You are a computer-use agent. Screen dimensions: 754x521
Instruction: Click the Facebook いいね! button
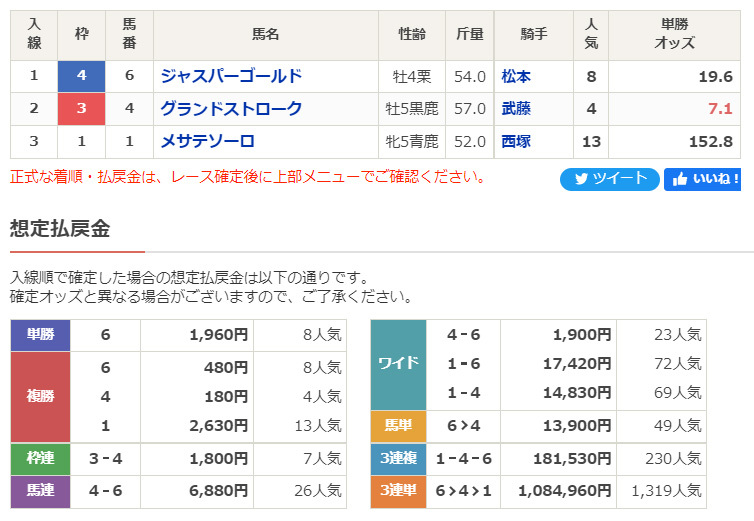coord(702,179)
